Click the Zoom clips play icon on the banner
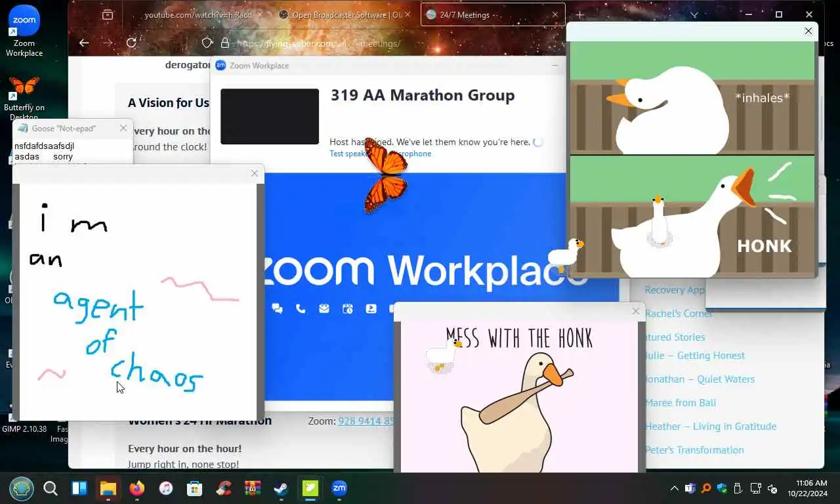This screenshot has width=840, height=504. [371, 308]
